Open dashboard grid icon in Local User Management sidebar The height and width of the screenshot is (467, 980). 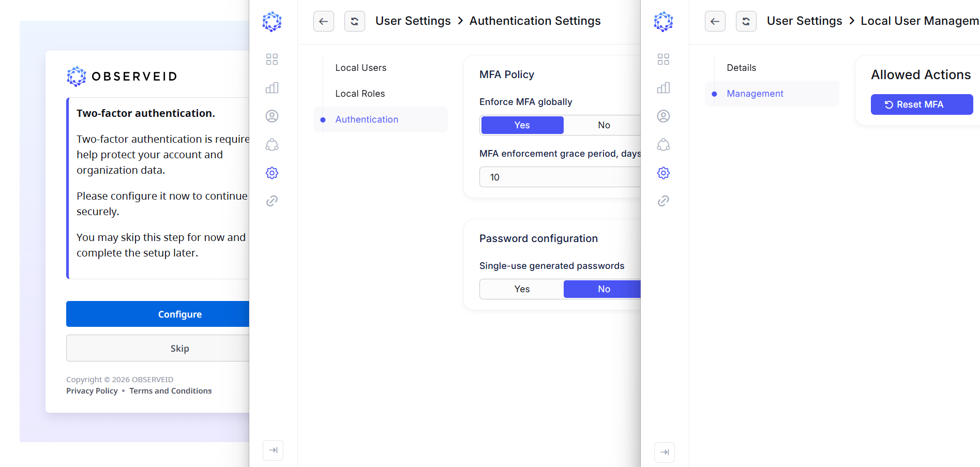tap(664, 59)
